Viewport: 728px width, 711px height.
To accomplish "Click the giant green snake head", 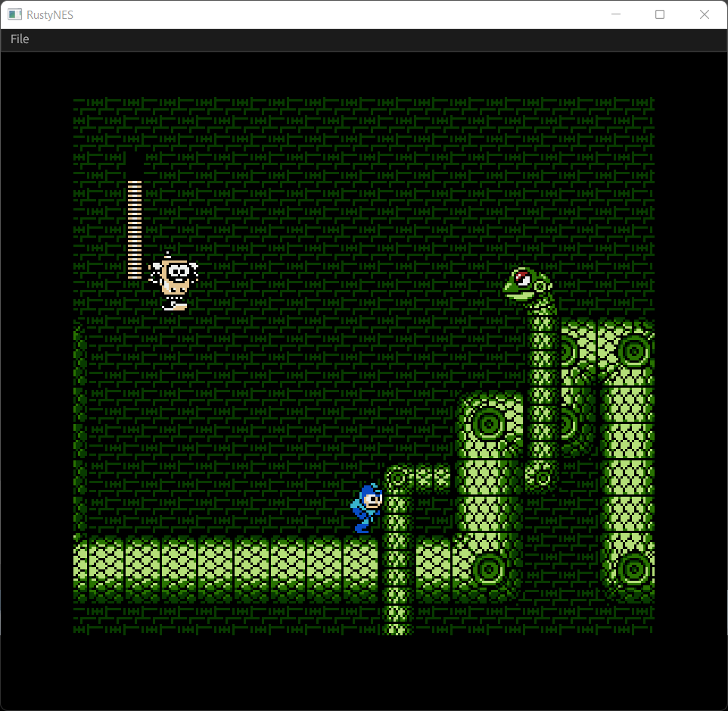I will tap(529, 285).
